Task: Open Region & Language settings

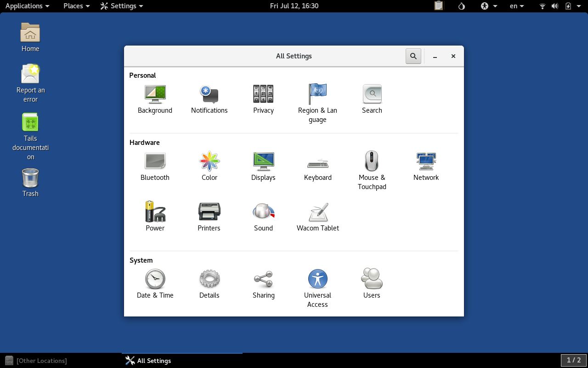Action: point(317,103)
